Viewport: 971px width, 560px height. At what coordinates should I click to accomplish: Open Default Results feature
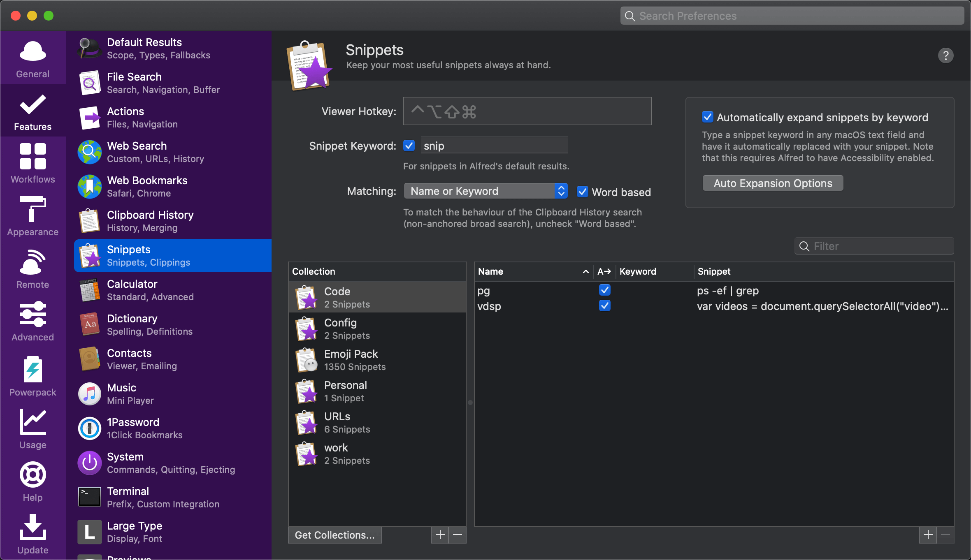(x=173, y=49)
